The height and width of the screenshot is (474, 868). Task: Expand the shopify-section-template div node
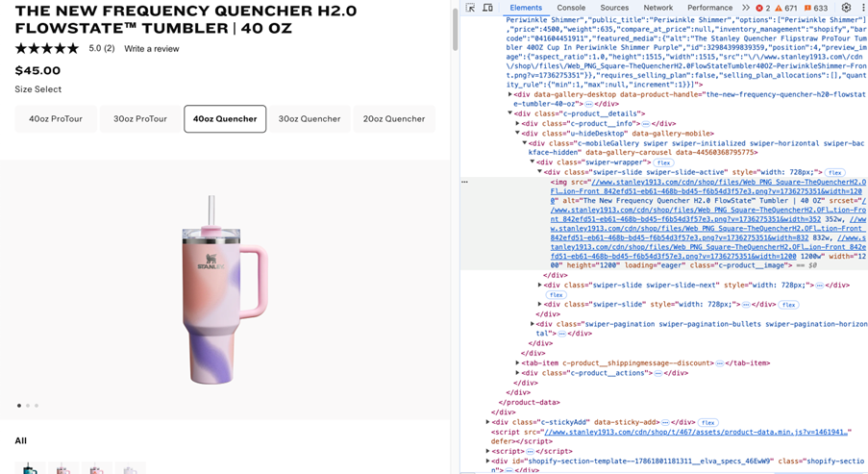[x=487, y=461]
